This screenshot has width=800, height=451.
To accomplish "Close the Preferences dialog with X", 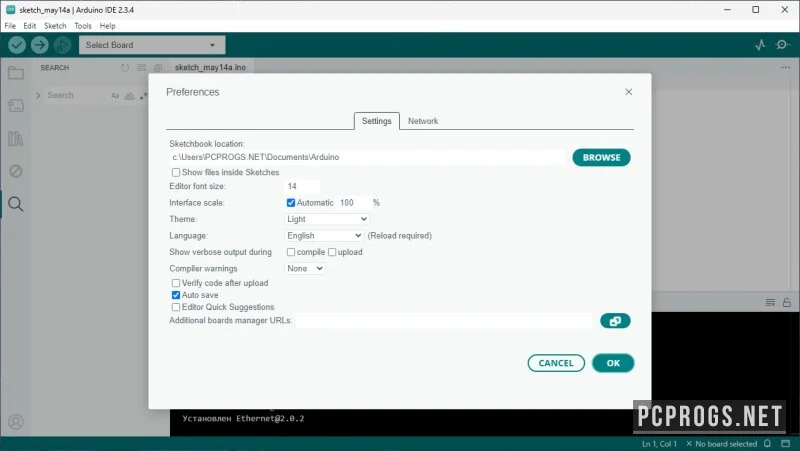I will pos(629,92).
